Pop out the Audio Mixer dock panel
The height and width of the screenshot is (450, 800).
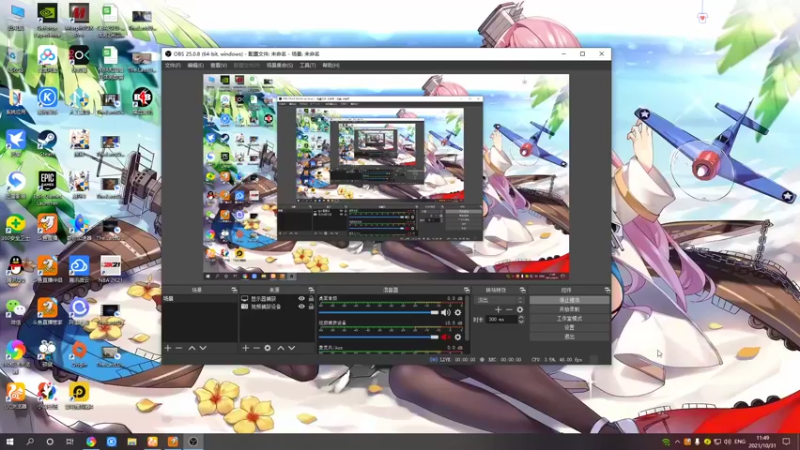tap(466, 290)
